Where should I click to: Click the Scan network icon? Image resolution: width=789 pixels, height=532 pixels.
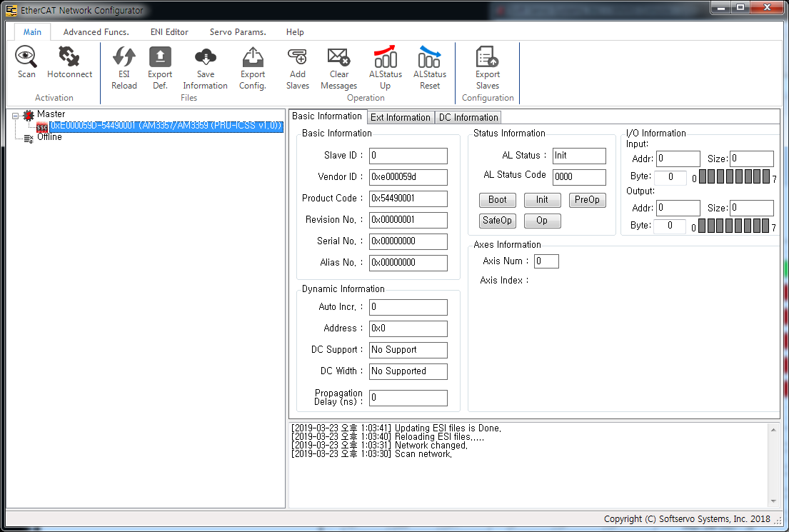[26, 56]
